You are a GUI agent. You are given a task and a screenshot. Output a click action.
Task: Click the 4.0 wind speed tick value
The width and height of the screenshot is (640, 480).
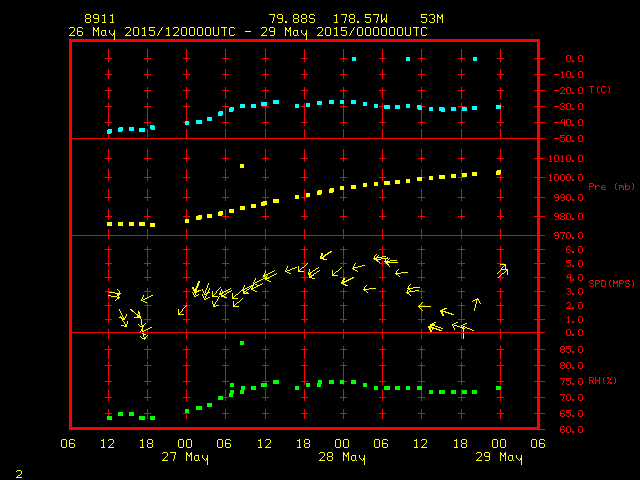coord(574,278)
